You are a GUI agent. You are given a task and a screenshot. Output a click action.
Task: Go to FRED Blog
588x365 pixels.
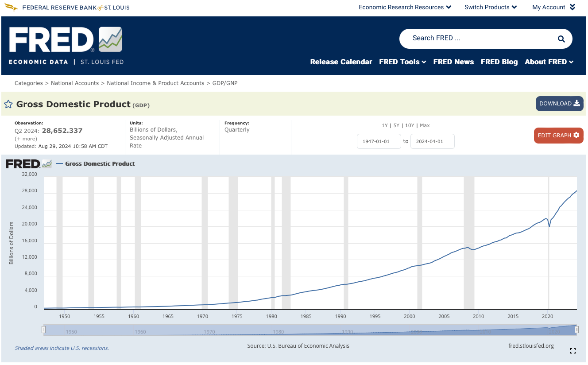tap(499, 62)
